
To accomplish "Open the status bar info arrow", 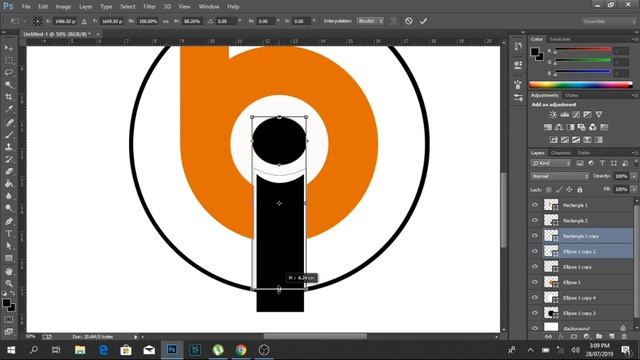I will 136,337.
